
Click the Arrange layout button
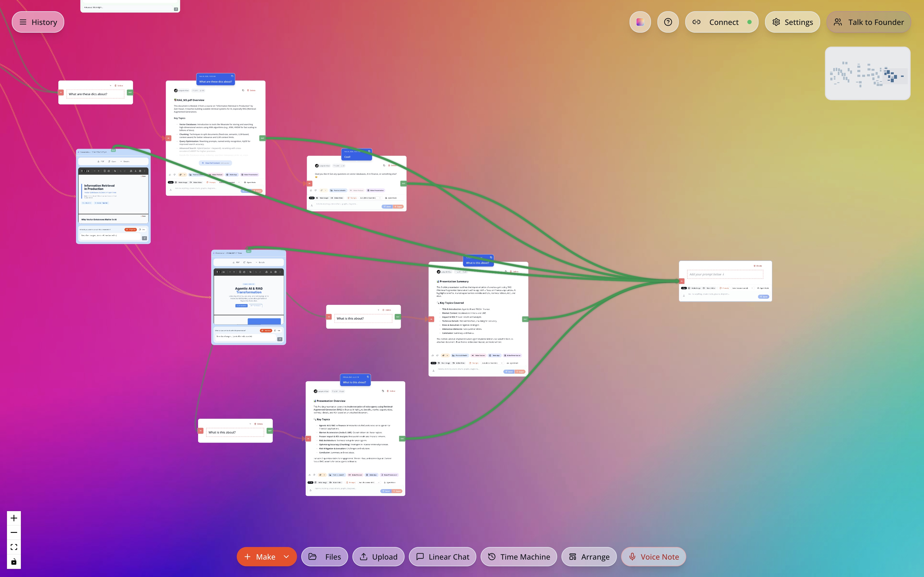589,557
